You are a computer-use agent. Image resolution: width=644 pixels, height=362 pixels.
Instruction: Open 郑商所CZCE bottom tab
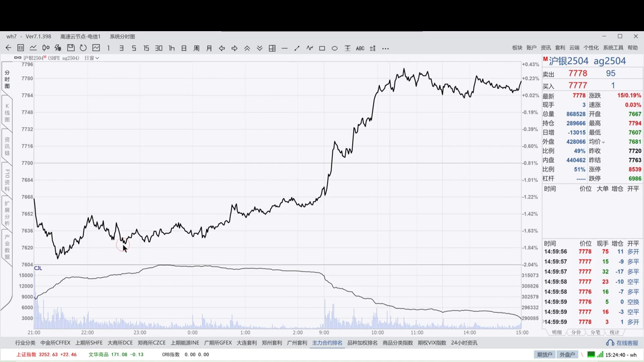152,343
